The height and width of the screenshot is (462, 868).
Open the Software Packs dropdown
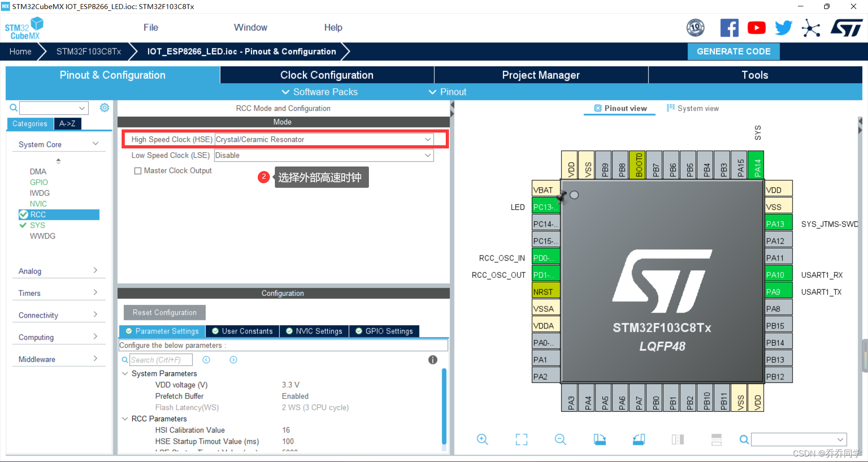320,92
